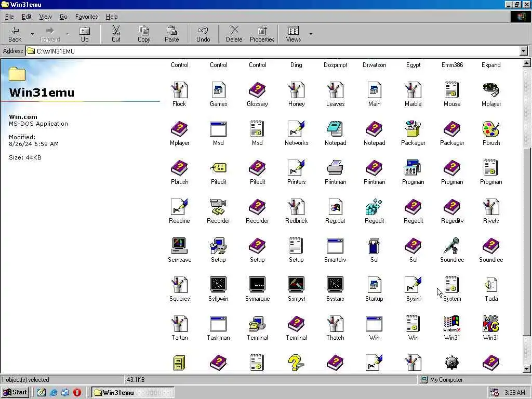Expand the Views dropdown arrow
This screenshot has width=532, height=399.
click(x=311, y=34)
